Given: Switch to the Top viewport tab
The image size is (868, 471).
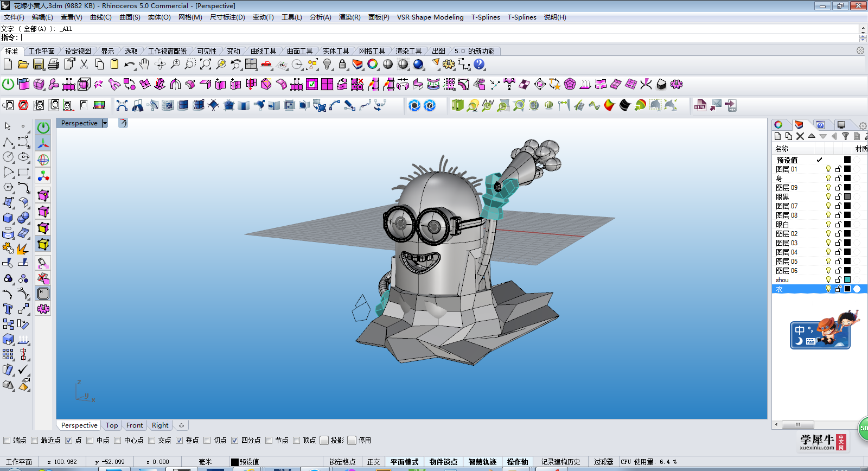Looking at the screenshot, I should click(112, 425).
